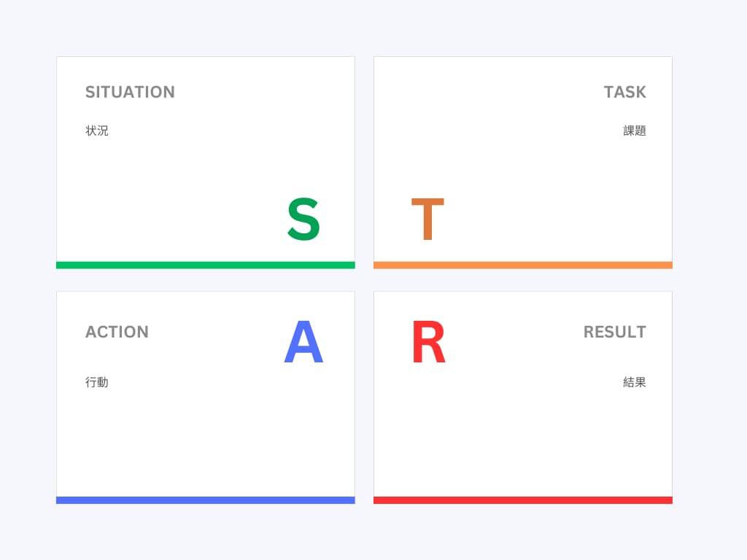Click the Japanese text 行動
Viewport: 747px width, 560px height.
(97, 382)
